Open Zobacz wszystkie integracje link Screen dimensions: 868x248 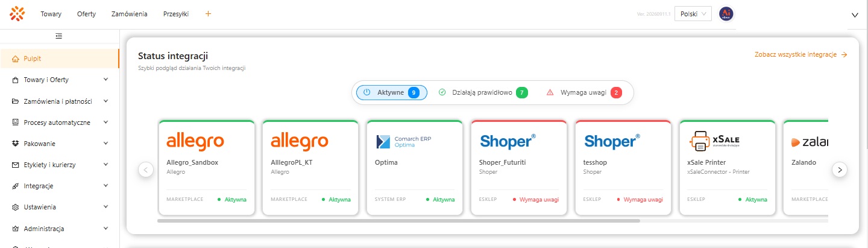pos(801,54)
